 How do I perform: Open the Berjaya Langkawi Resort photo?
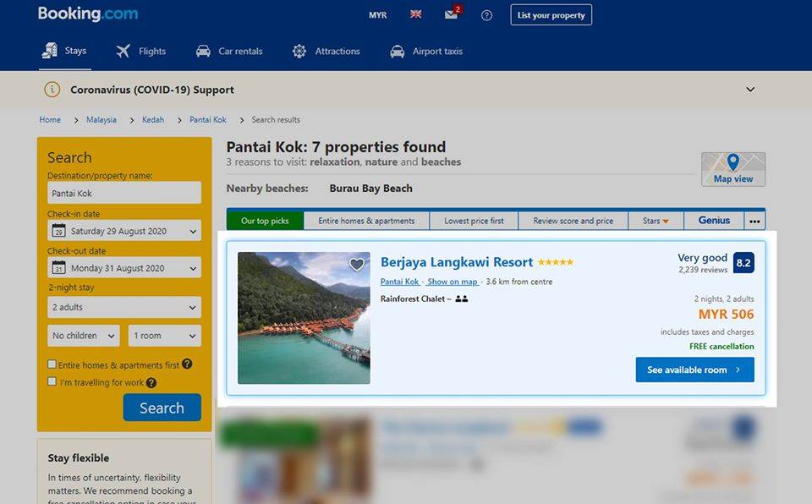(x=304, y=318)
